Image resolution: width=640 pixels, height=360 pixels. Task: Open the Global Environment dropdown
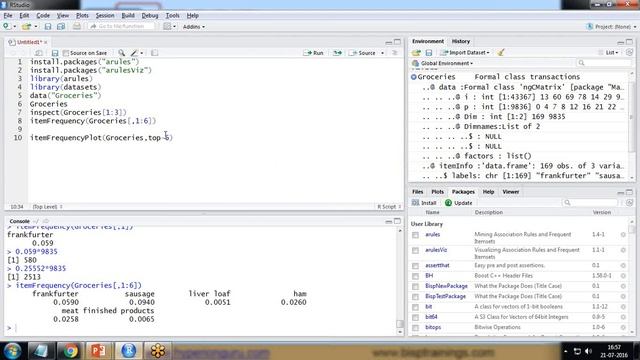pyautogui.click(x=442, y=63)
